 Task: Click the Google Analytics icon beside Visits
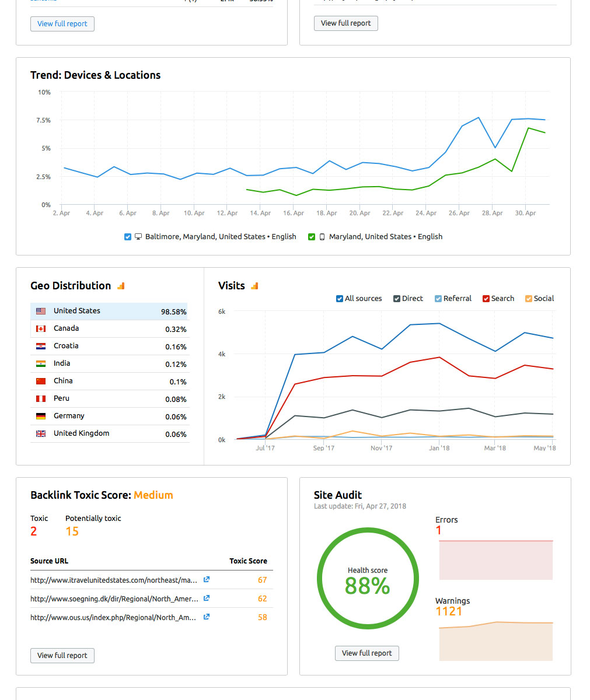tap(254, 286)
